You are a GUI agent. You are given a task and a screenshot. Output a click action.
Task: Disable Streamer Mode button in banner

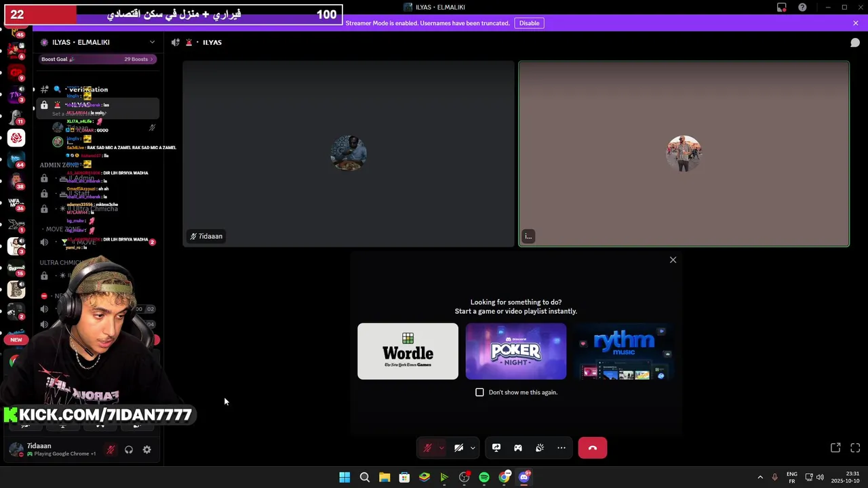click(529, 23)
